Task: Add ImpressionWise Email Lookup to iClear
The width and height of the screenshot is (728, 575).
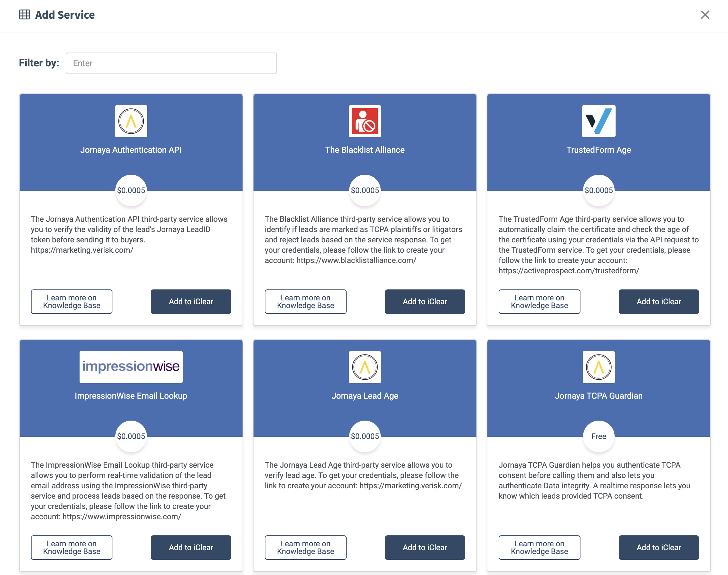Action: (191, 547)
